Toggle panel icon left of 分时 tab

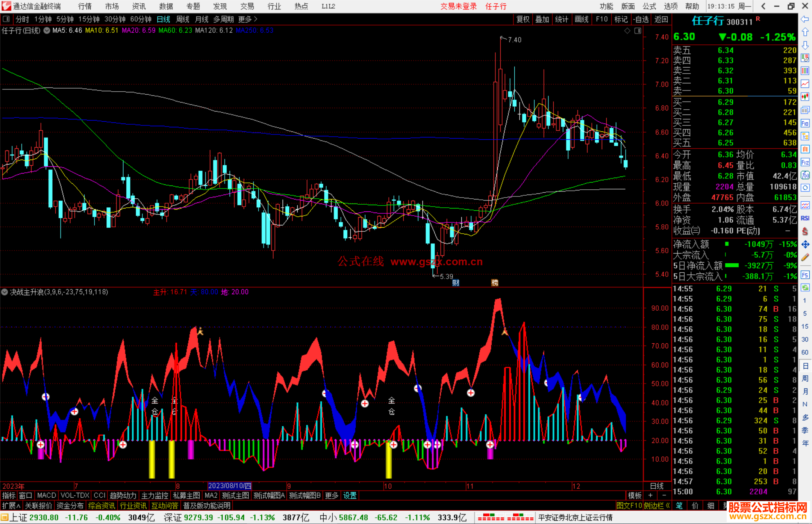[x=6, y=19]
